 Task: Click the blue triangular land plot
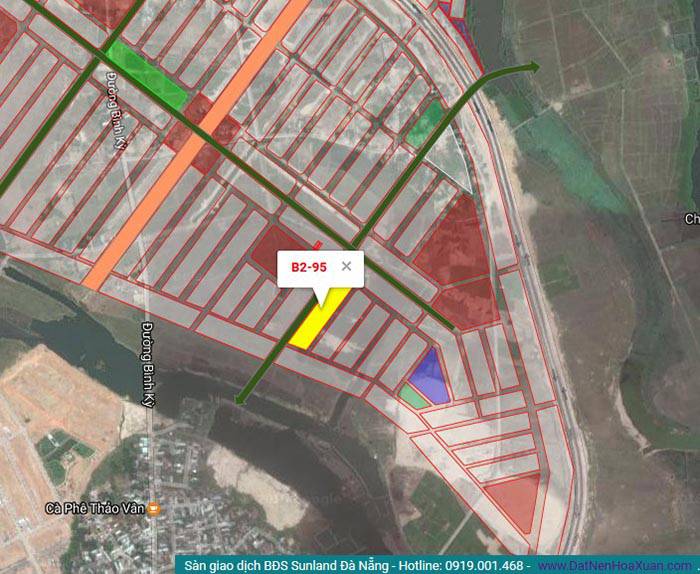(430, 380)
